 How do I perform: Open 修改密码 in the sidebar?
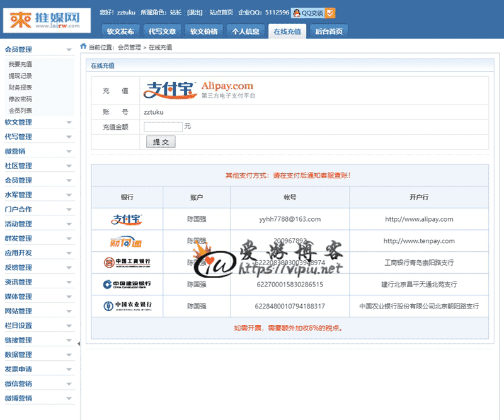click(20, 99)
